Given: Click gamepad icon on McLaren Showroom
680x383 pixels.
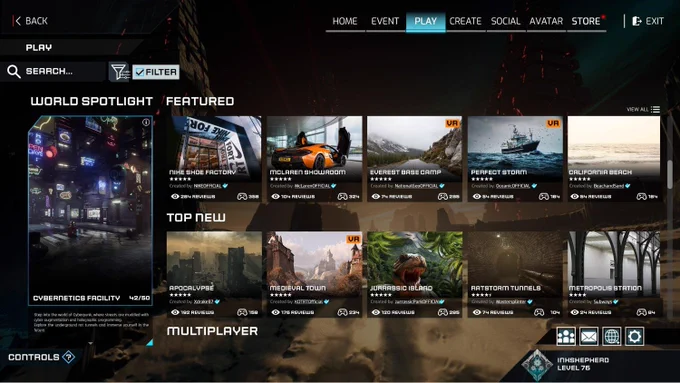Looking at the screenshot, I should pos(343,196).
